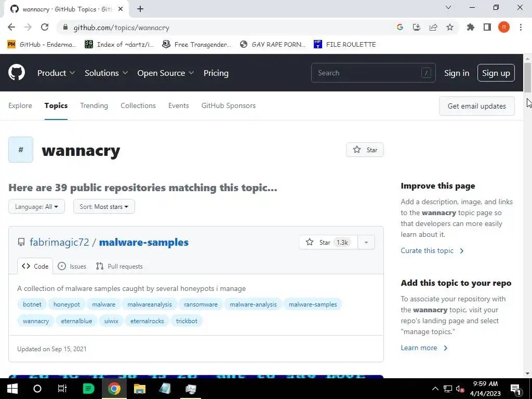Image resolution: width=532 pixels, height=399 pixels.
Task: Switch to the Trending tab
Action: point(94,105)
